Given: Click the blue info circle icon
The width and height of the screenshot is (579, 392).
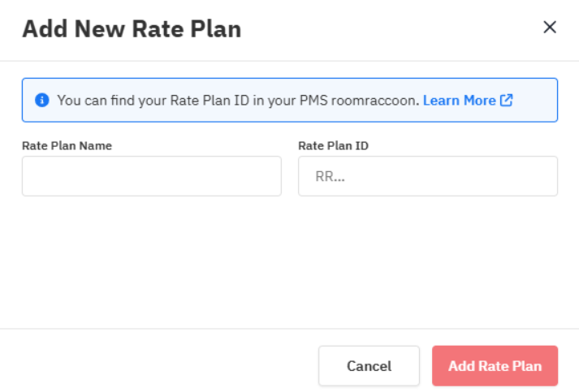Looking at the screenshot, I should (x=42, y=101).
